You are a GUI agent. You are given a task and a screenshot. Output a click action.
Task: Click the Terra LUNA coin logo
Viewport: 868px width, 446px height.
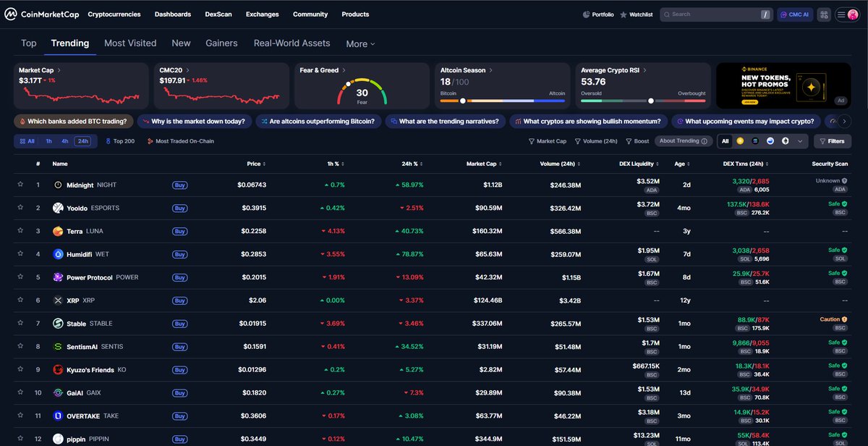pos(58,231)
